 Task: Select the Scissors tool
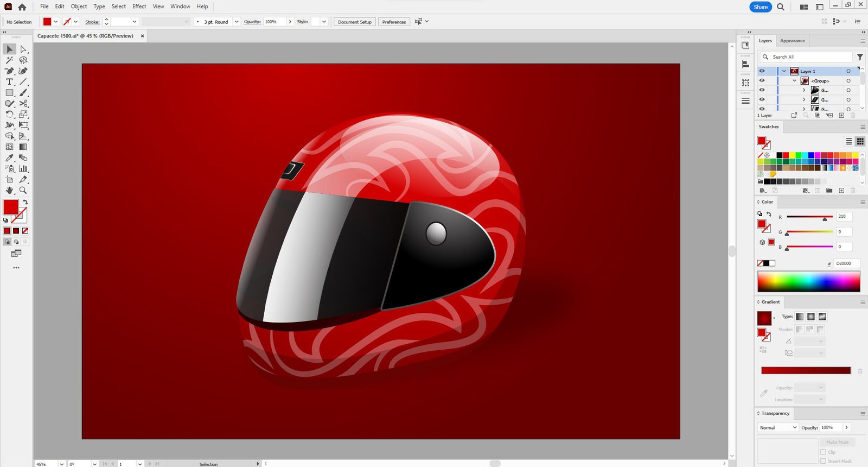[23, 104]
